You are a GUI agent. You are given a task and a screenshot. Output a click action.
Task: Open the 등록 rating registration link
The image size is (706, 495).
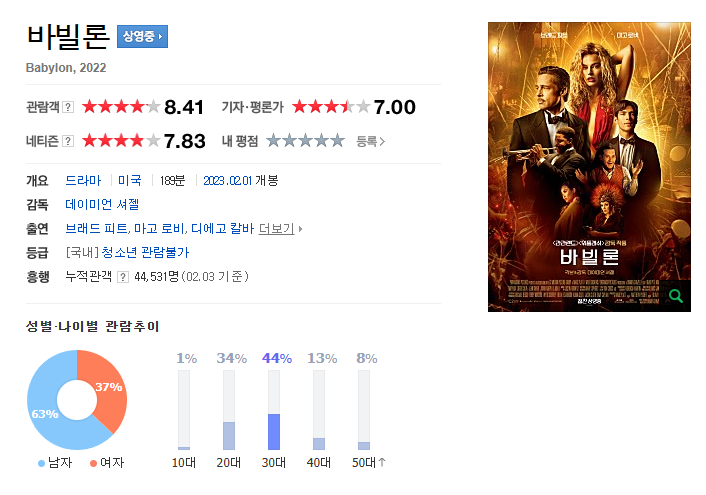click(x=371, y=141)
